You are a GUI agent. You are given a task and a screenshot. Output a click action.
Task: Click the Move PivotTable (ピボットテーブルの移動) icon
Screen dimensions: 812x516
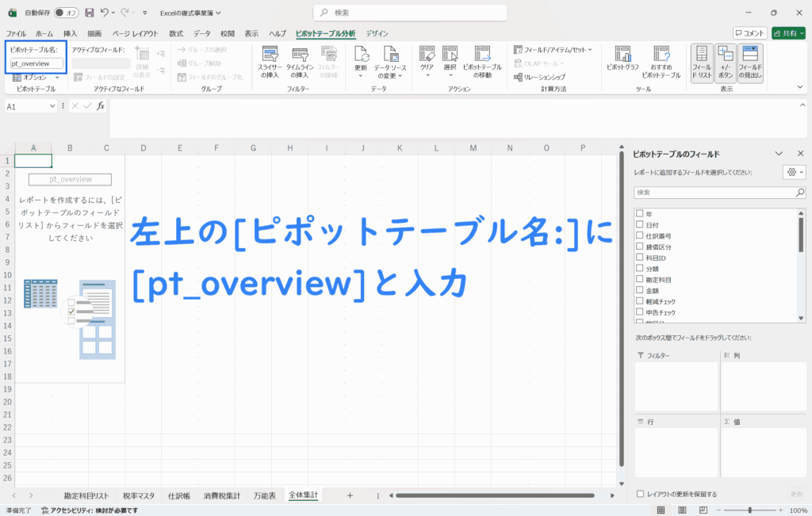(482, 55)
